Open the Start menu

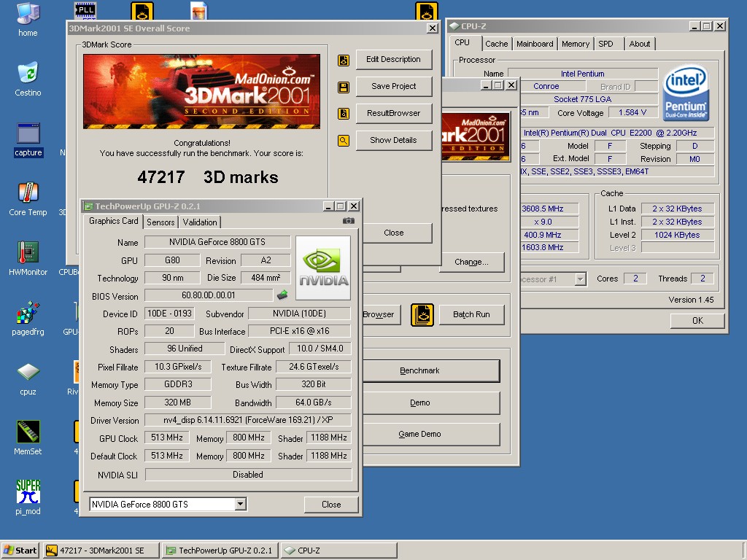click(20, 551)
